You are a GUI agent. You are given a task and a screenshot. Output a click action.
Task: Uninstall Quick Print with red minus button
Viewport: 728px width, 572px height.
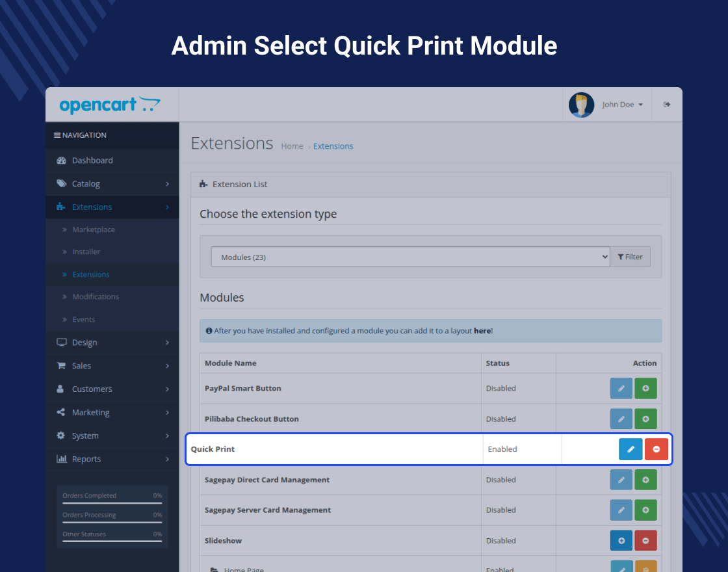(656, 449)
